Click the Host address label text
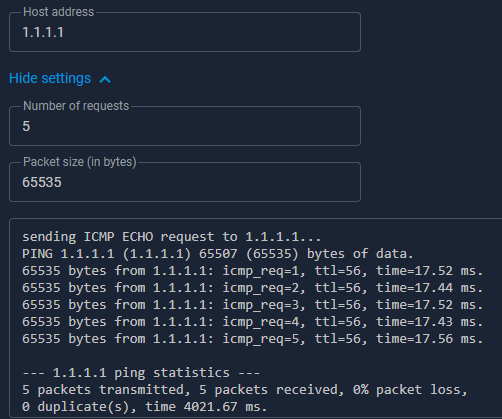This screenshot has height=419, width=502. click(59, 12)
